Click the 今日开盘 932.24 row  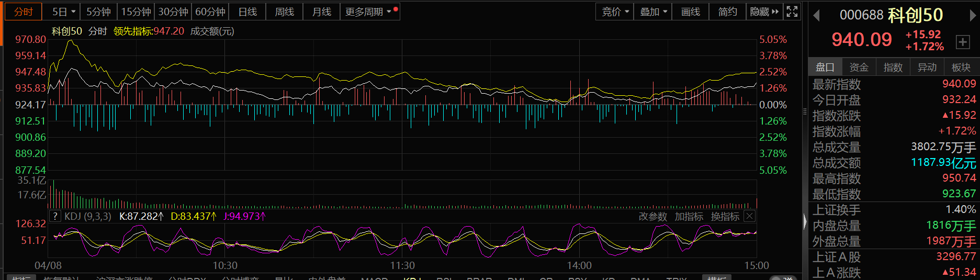pyautogui.click(x=894, y=99)
